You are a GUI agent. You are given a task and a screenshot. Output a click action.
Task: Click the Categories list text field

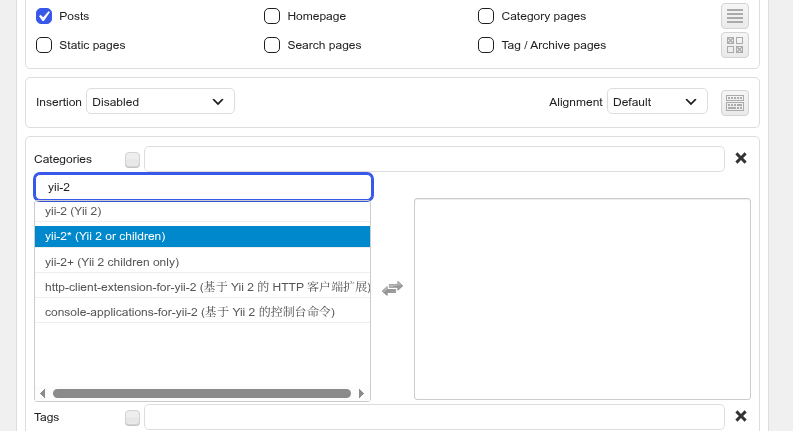pyautogui.click(x=434, y=159)
